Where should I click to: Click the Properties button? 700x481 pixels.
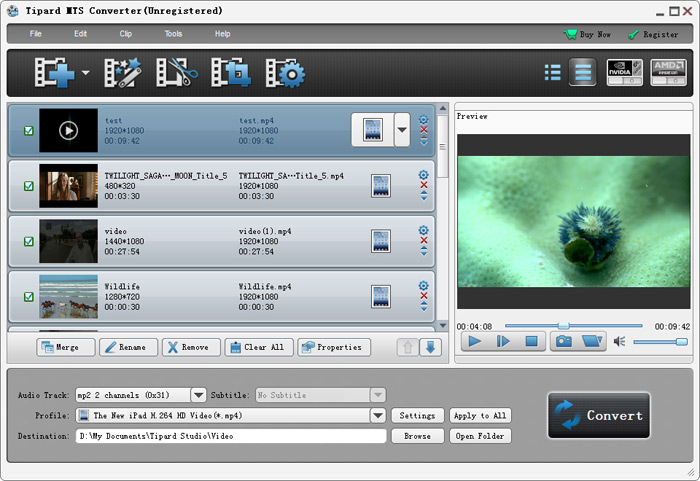click(334, 347)
